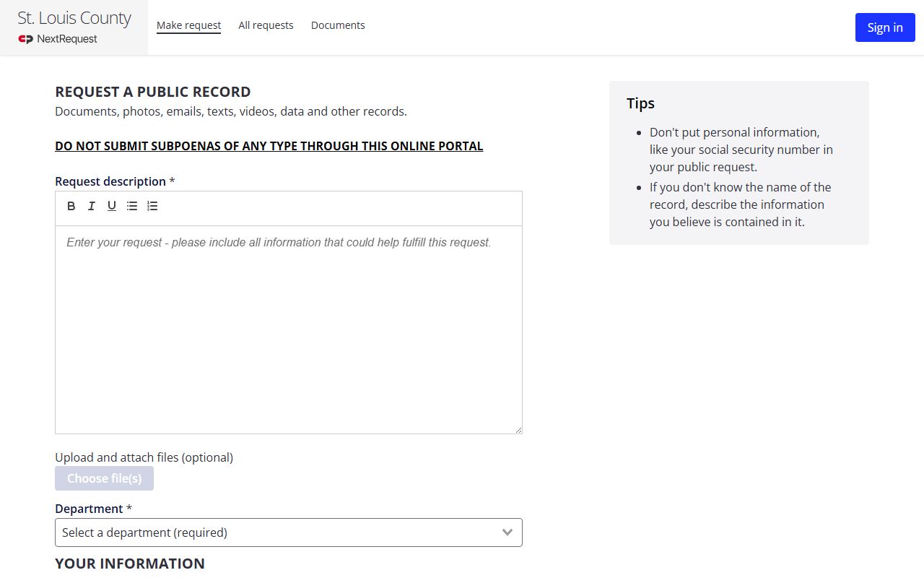The width and height of the screenshot is (924, 578).
Task: Insert a bulleted list
Action: [x=132, y=206]
